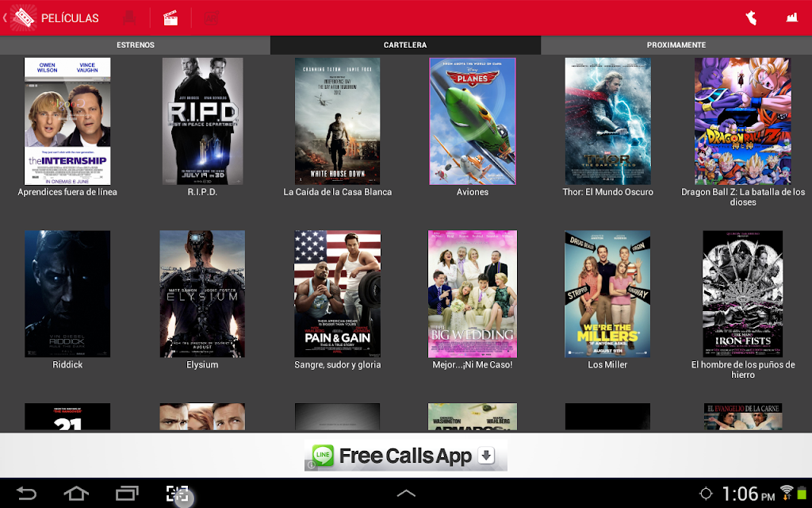The width and height of the screenshot is (812, 508).
Task: Open the We're the Millers poster
Action: tap(607, 294)
